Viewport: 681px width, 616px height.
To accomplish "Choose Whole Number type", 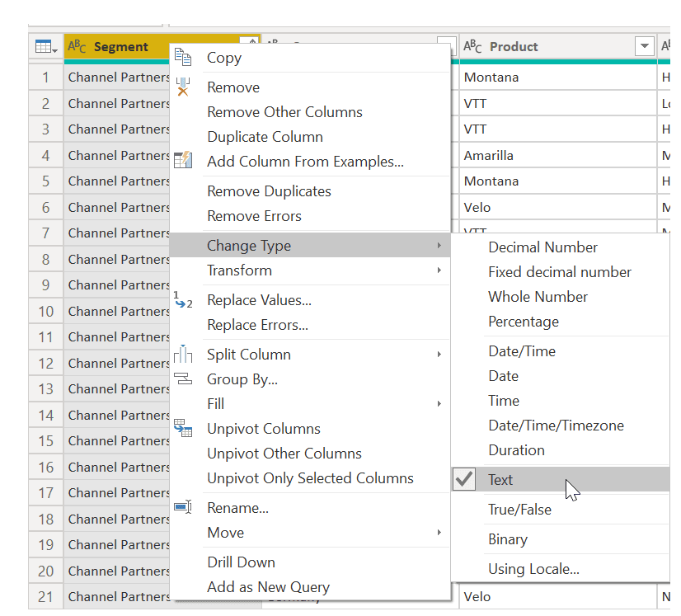I will (x=538, y=297).
